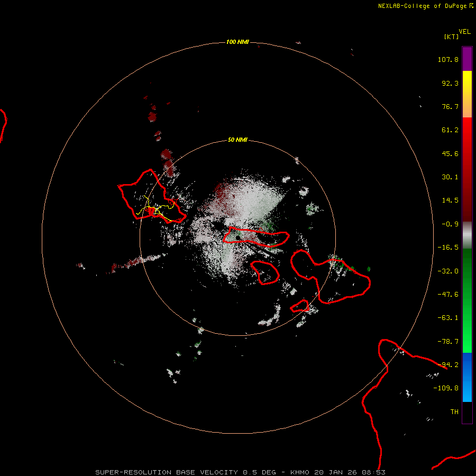This screenshot has height=476, width=476.
Task: Click the 107.8 velocity scale value
Action: 448,59
